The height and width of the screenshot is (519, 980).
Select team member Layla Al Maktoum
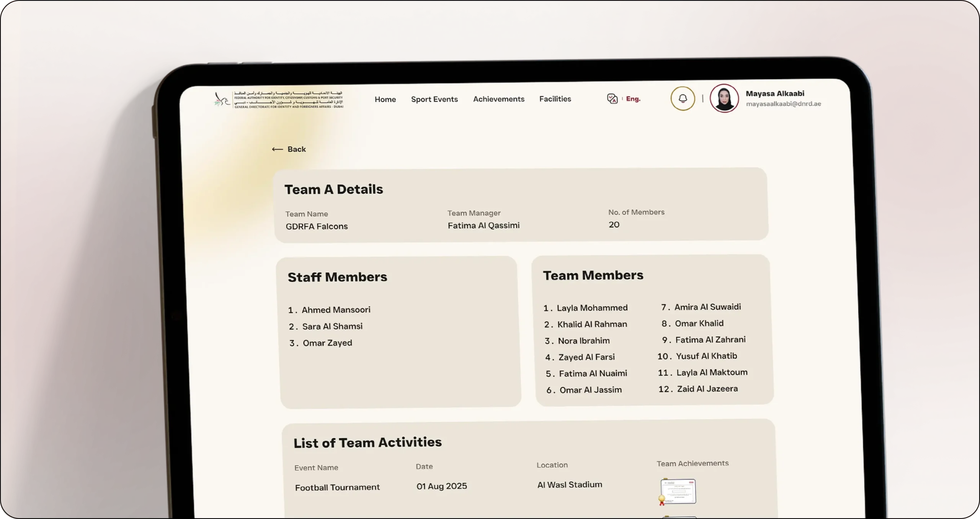[x=712, y=372]
